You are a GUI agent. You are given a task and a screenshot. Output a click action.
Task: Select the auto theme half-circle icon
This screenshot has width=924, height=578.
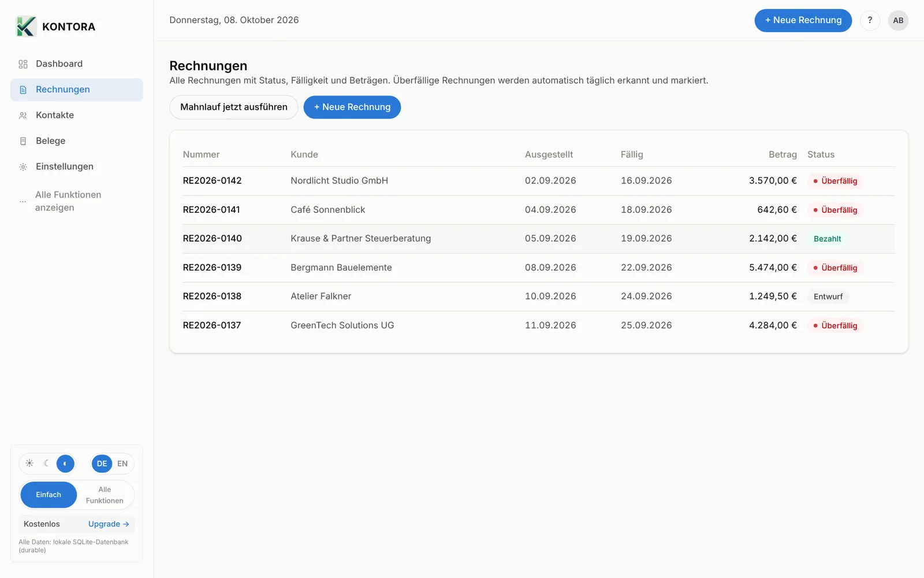(x=65, y=464)
